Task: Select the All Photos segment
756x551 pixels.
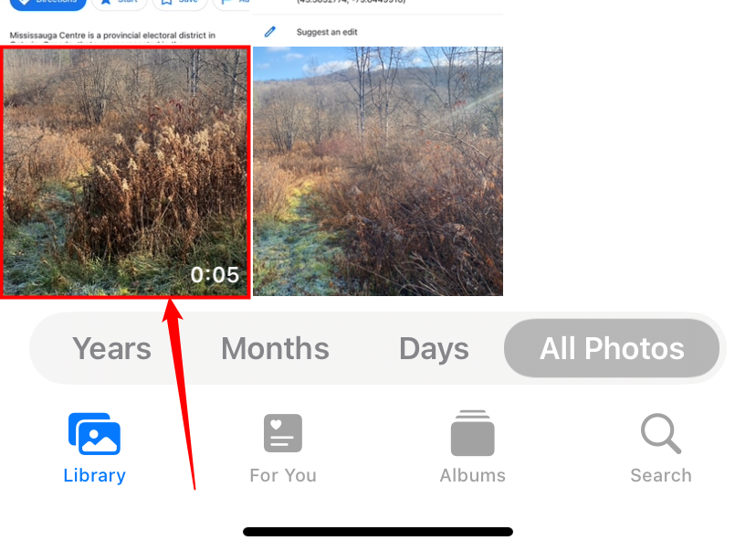Action: (612, 348)
